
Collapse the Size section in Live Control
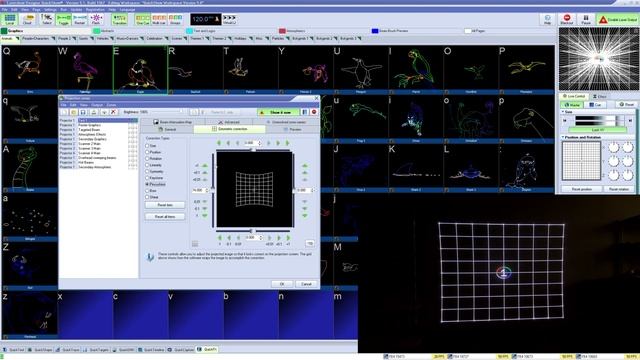[x=563, y=112]
